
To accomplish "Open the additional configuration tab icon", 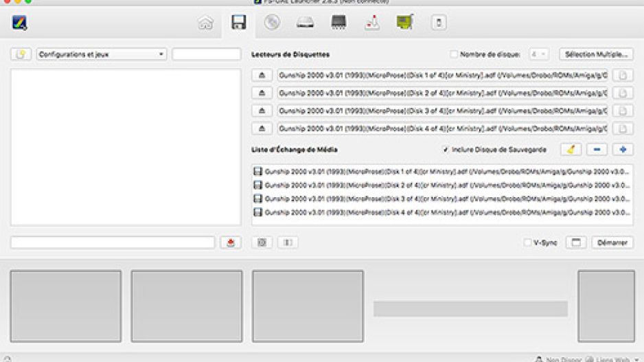I will [x=439, y=23].
